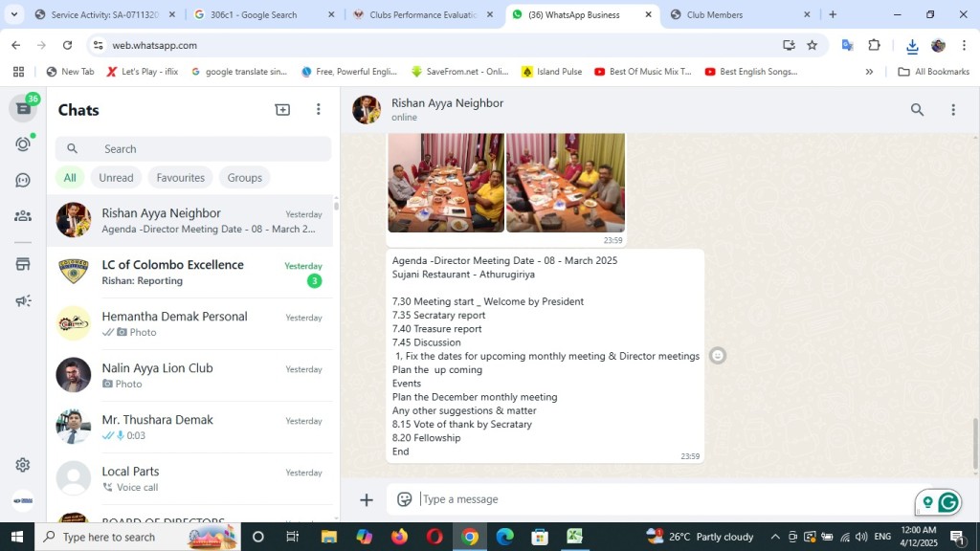Open Let's Play - iflix bookmark

[x=143, y=72]
